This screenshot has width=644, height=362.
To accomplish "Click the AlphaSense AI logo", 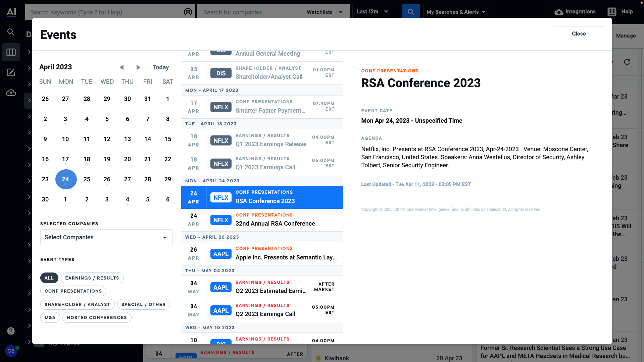I will (x=11, y=12).
